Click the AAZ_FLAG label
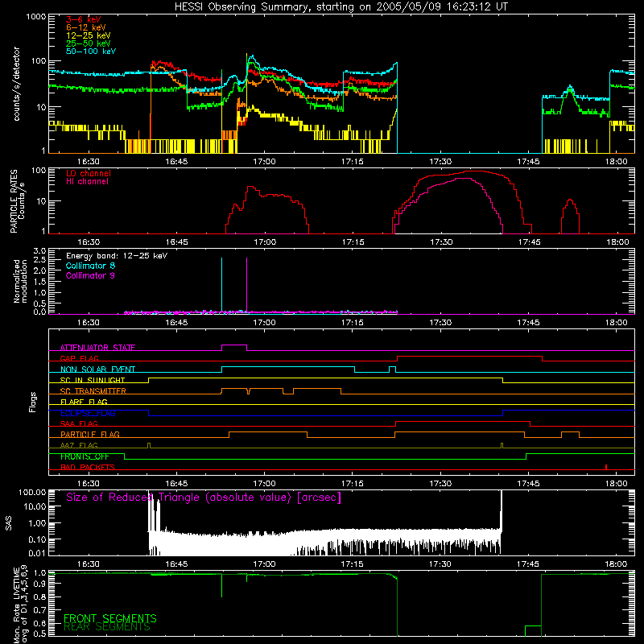Image resolution: width=644 pixels, height=644 pixels. pos(79,445)
